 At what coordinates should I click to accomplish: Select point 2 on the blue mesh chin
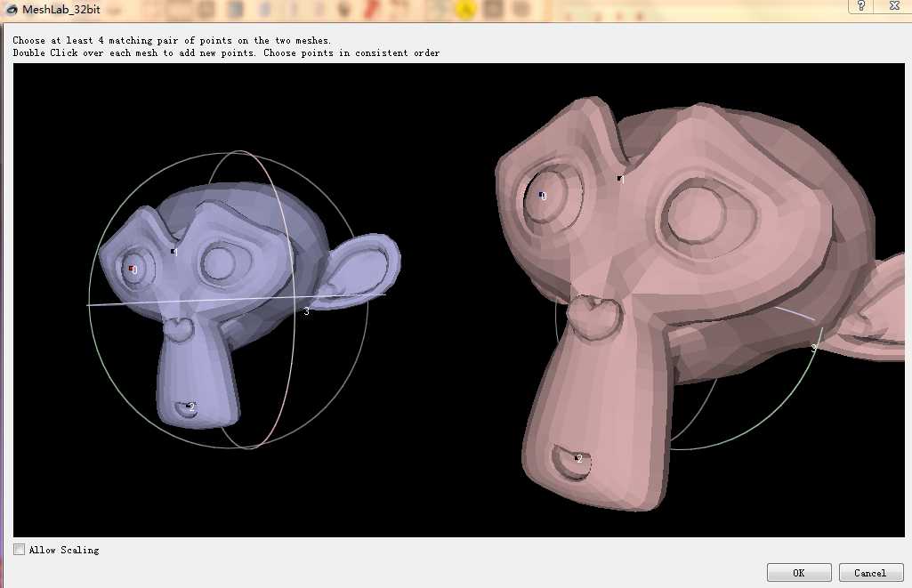190,407
